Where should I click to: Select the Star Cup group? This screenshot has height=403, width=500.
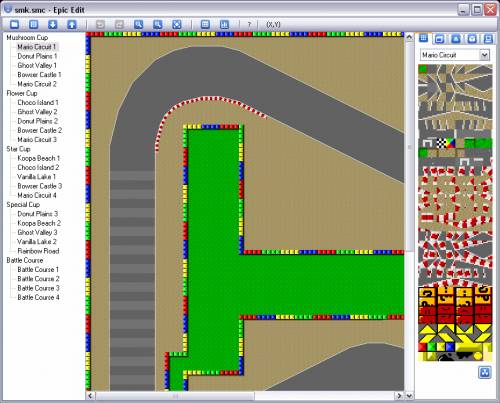[x=18, y=149]
